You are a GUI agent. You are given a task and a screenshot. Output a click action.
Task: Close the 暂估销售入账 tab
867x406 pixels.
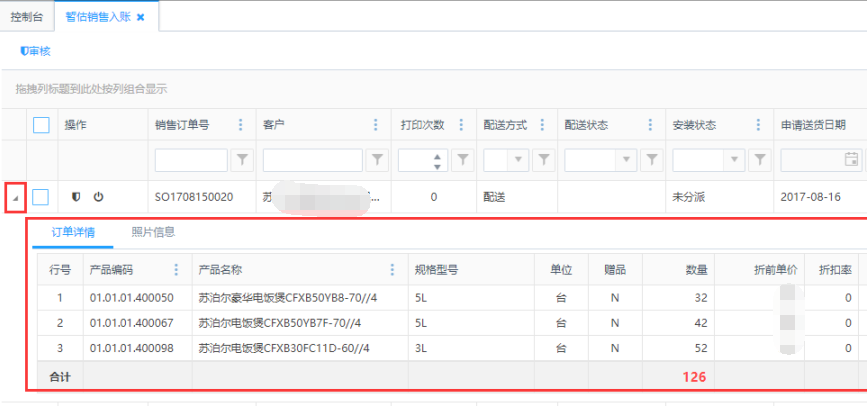coord(141,18)
